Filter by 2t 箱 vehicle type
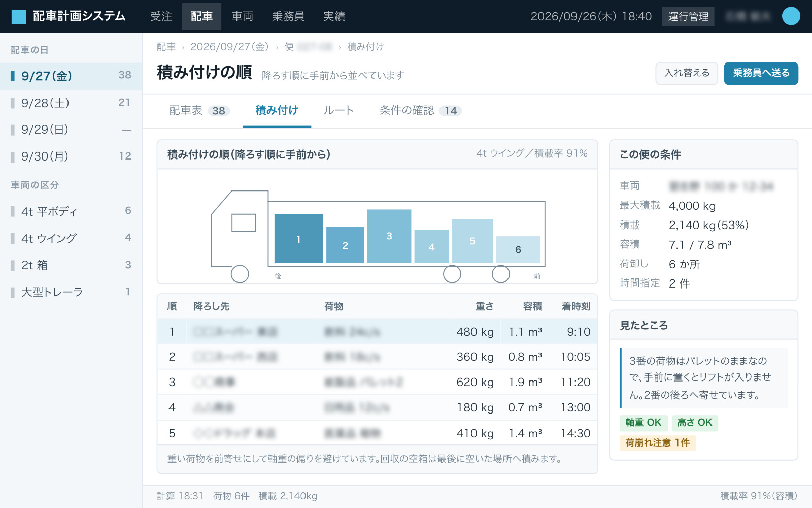Image resolution: width=812 pixels, height=508 pixels. (71, 265)
